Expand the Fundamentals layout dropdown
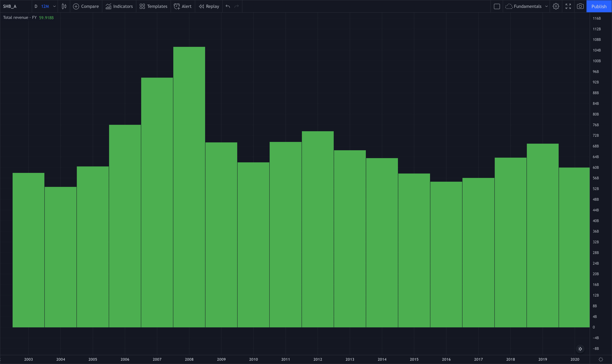 click(546, 6)
